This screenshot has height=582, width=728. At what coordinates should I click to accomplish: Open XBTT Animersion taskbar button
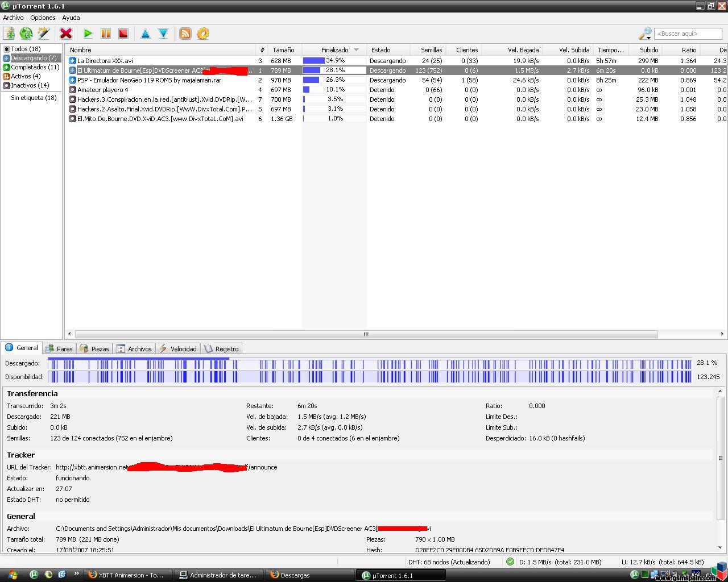(127, 575)
